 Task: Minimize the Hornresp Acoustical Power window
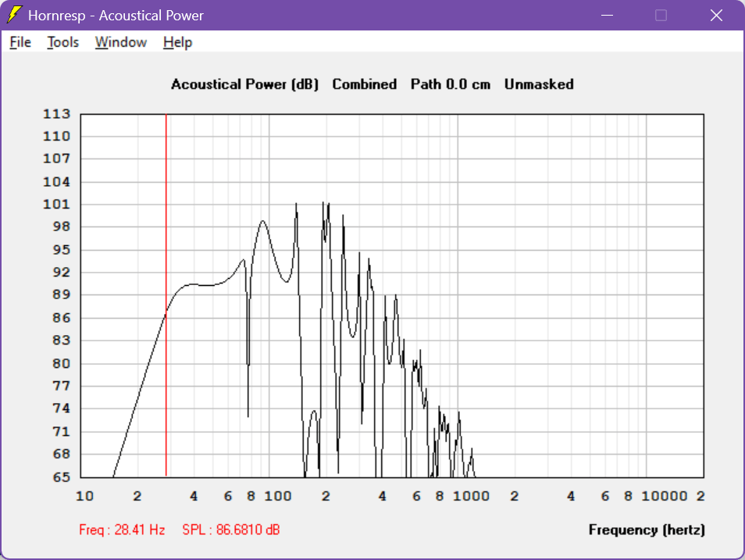(x=607, y=15)
